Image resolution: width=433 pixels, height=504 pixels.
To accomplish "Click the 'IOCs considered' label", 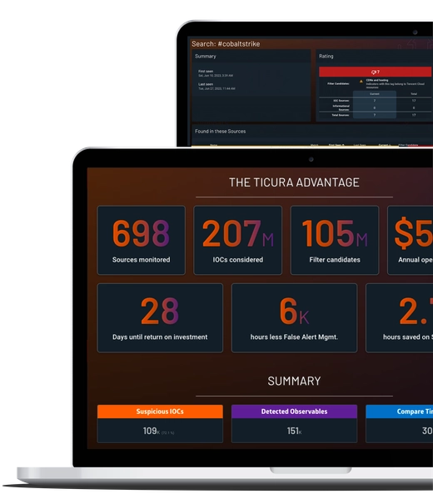I will (237, 260).
